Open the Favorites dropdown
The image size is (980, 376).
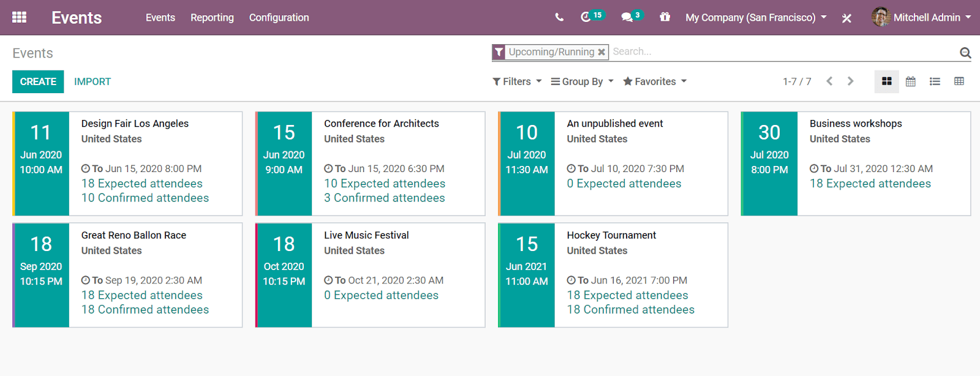(x=655, y=81)
